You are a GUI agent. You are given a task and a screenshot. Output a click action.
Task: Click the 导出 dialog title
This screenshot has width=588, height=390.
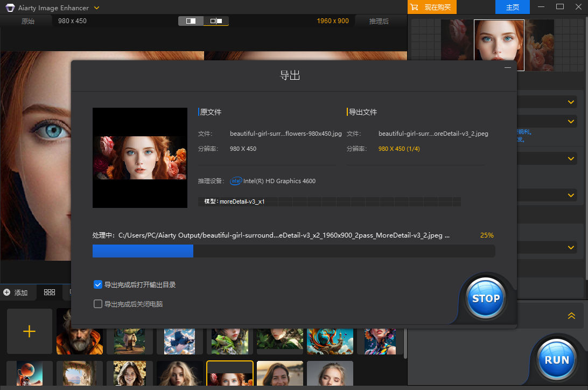pos(290,75)
